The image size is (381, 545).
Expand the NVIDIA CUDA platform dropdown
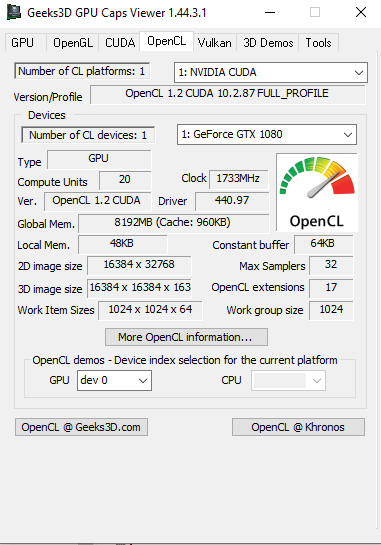pos(271,72)
